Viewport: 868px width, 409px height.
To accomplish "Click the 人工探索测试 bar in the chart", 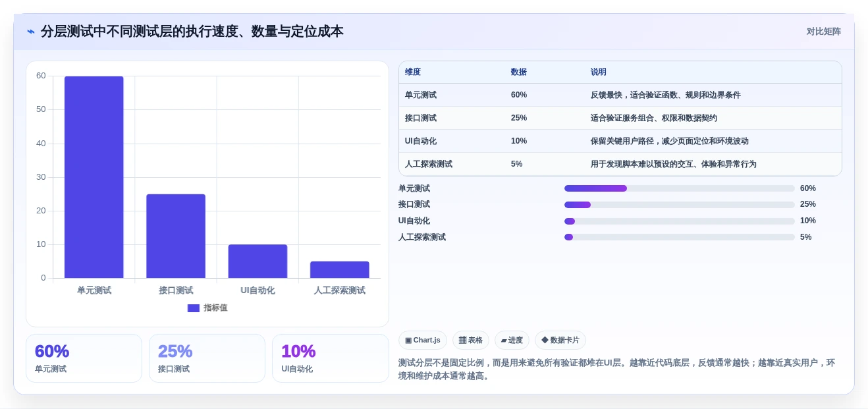I will point(340,269).
